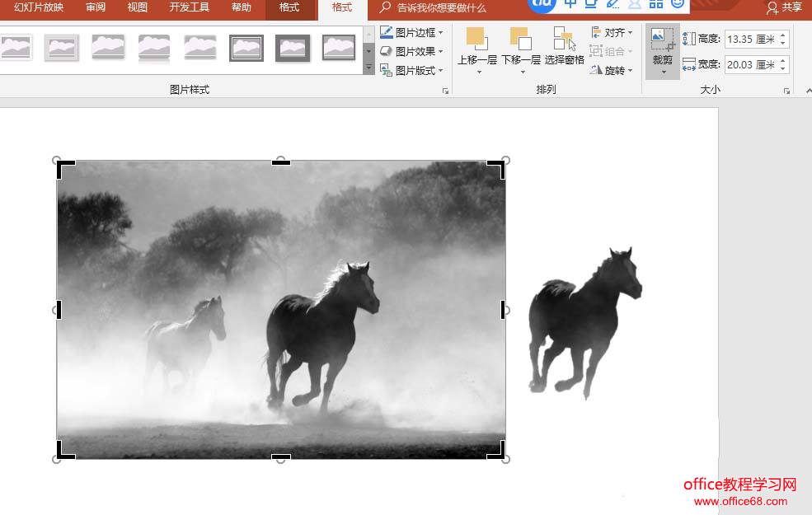Open the picture styles (图片样式) dialog launcher
Viewport: 812px width, 515px height.
(445, 91)
